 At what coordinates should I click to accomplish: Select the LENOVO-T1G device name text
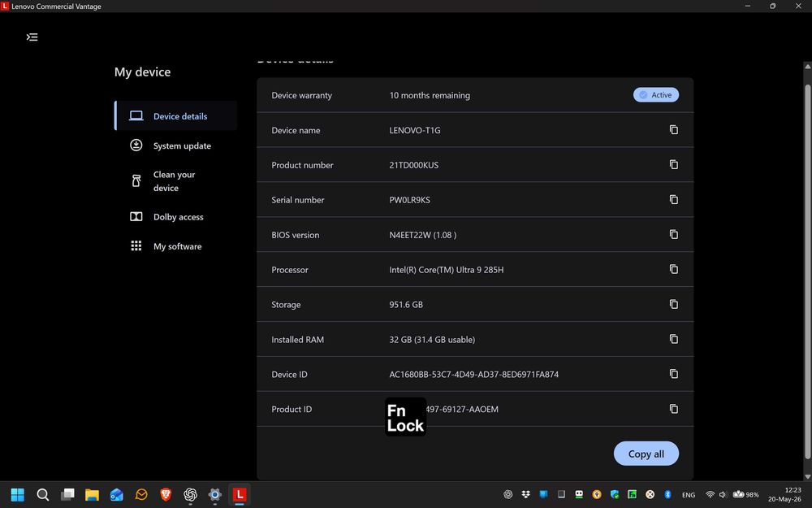coord(414,130)
